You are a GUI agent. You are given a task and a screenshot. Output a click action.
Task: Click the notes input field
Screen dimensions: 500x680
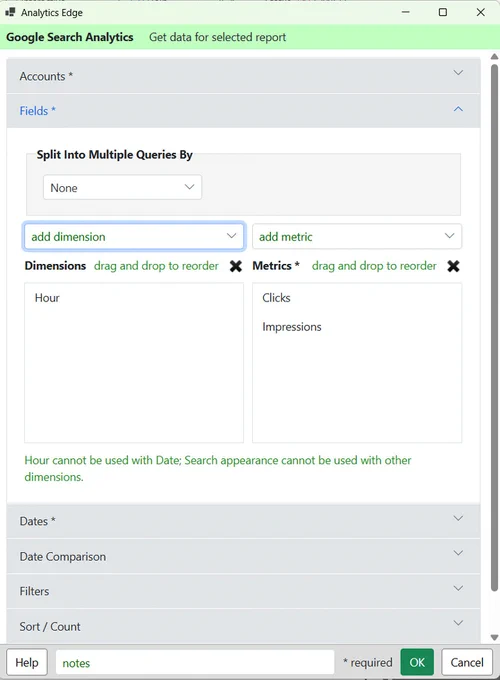tap(195, 662)
